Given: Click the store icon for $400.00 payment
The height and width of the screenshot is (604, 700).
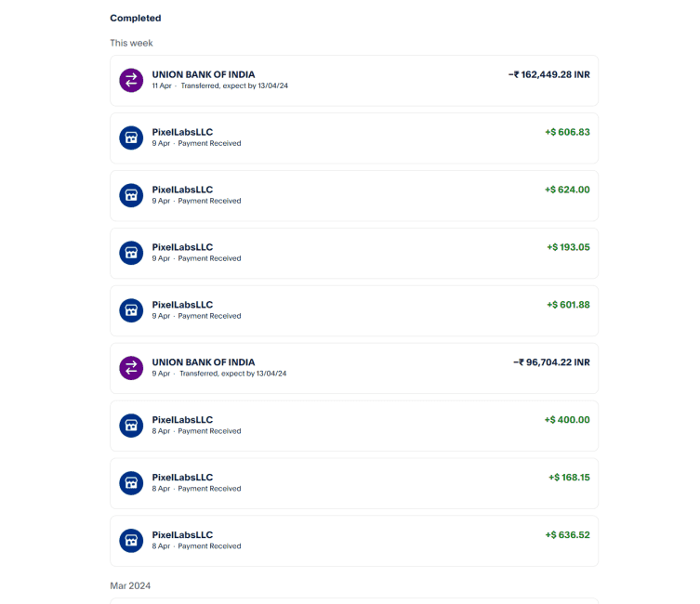Looking at the screenshot, I should click(x=131, y=426).
